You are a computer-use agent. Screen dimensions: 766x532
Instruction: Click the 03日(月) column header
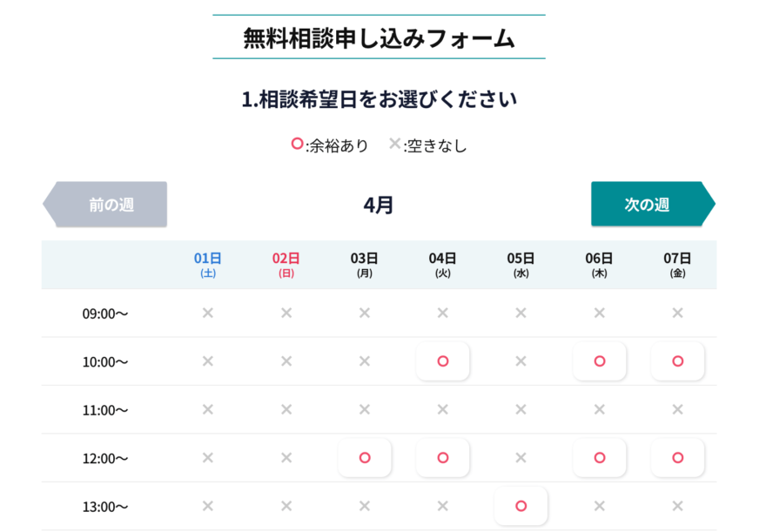point(365,265)
